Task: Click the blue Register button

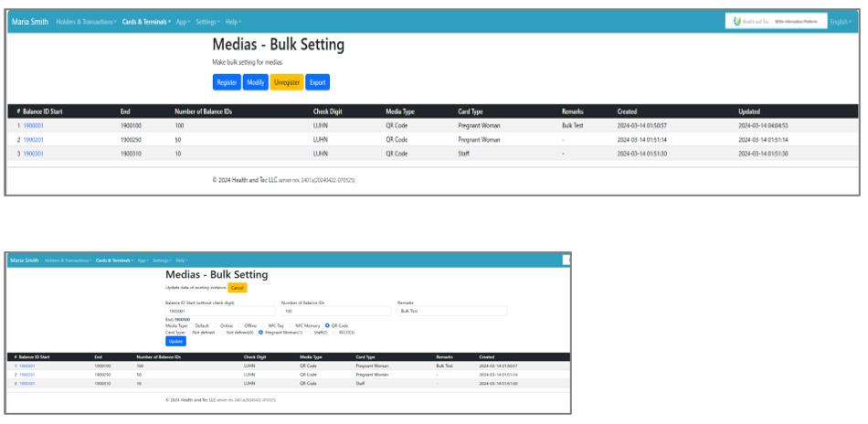Action: 227,82
